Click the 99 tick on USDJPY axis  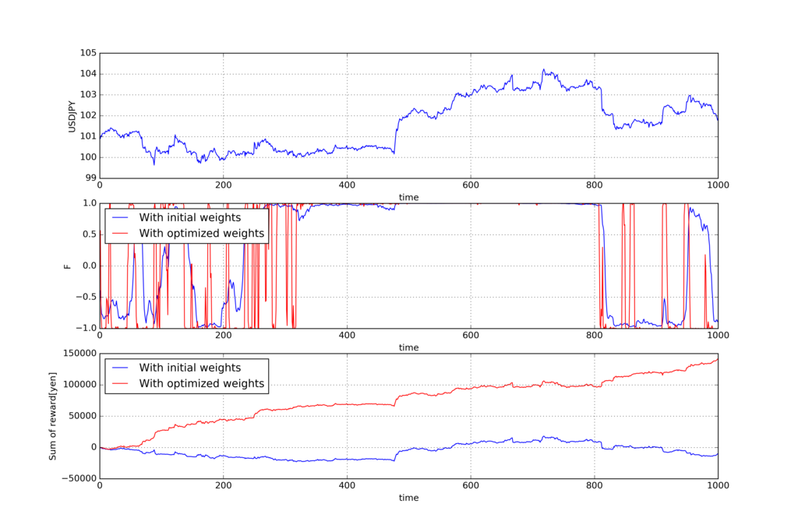point(90,178)
